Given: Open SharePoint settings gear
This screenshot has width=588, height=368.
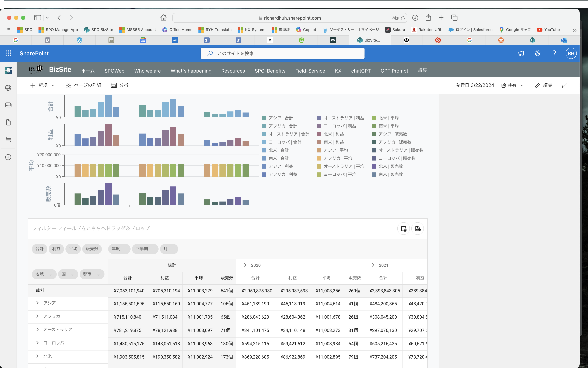Looking at the screenshot, I should coord(537,53).
